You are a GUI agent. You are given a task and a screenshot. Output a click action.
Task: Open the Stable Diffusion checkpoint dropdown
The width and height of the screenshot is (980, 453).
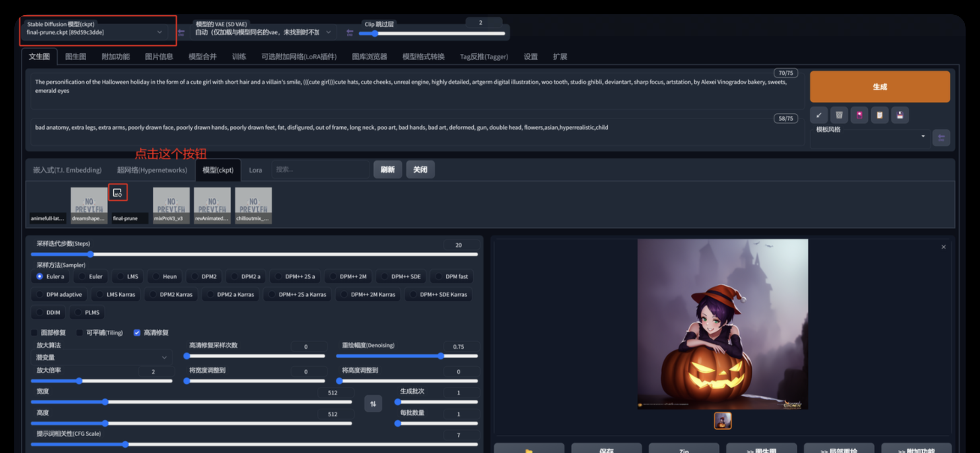(95, 33)
